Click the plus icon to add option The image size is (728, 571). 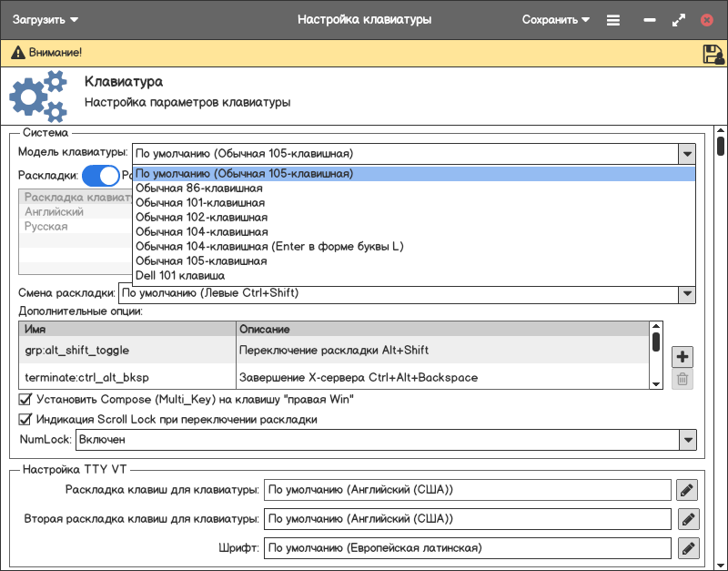click(682, 356)
